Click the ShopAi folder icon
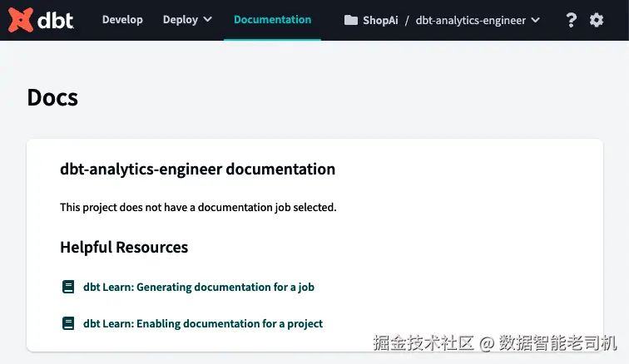Image resolution: width=629 pixels, height=364 pixels. [x=350, y=20]
